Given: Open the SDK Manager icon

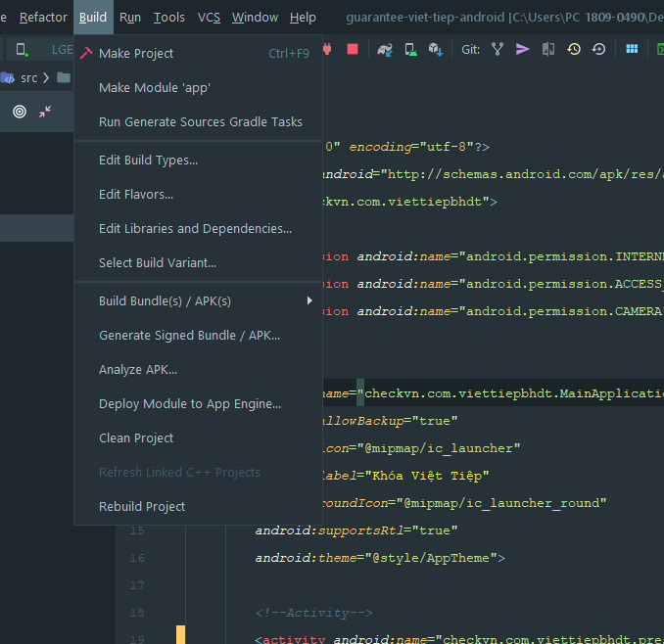Looking at the screenshot, I should [x=436, y=49].
